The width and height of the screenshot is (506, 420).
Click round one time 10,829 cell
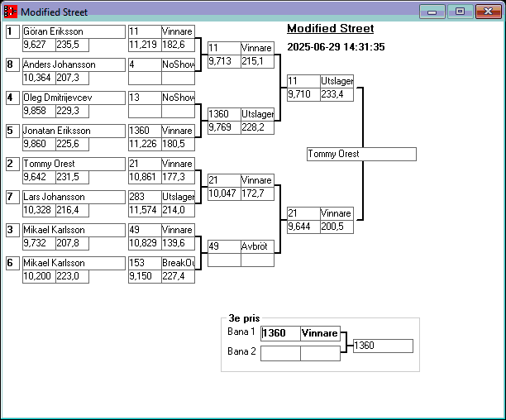[145, 243]
